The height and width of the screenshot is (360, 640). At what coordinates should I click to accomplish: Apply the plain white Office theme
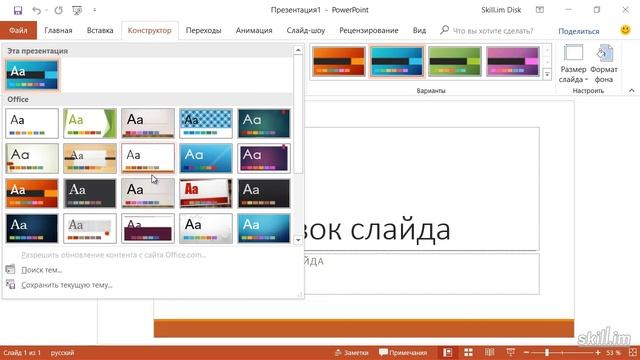[32, 123]
